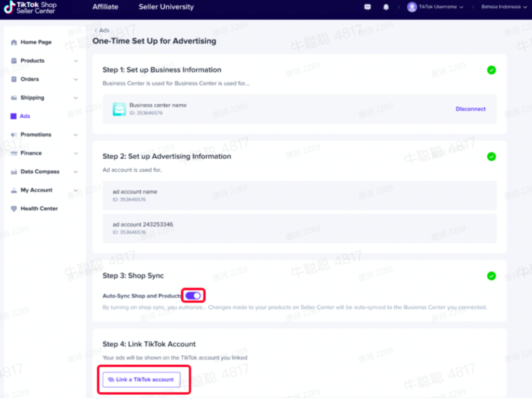The image size is (532, 398).
Task: Expand the Finance sidebar menu
Action: [x=76, y=153]
